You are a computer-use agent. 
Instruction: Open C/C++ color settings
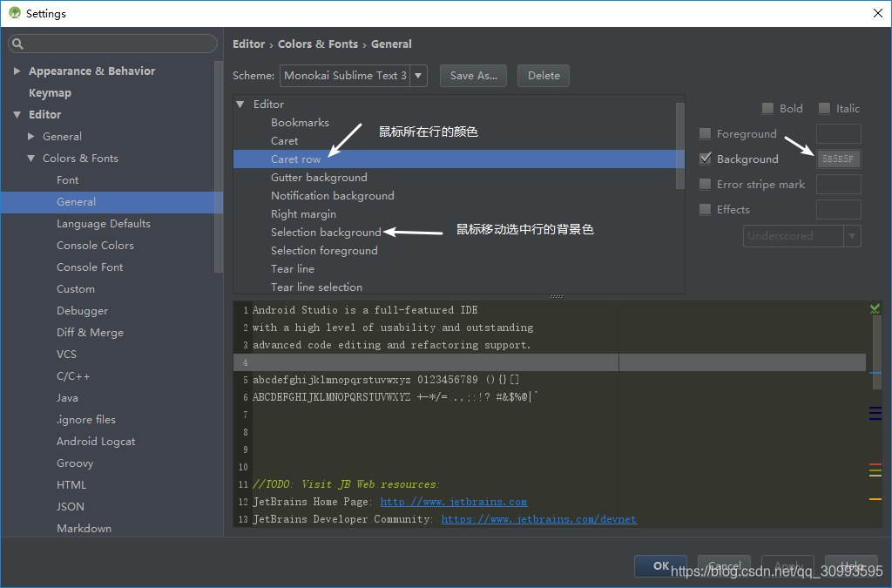[x=73, y=376]
